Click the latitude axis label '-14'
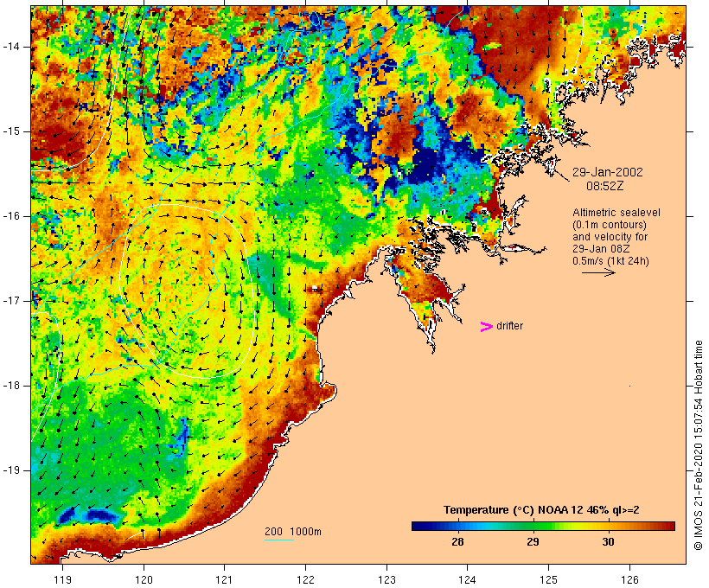The height and width of the screenshot is (588, 709). pyautogui.click(x=11, y=47)
